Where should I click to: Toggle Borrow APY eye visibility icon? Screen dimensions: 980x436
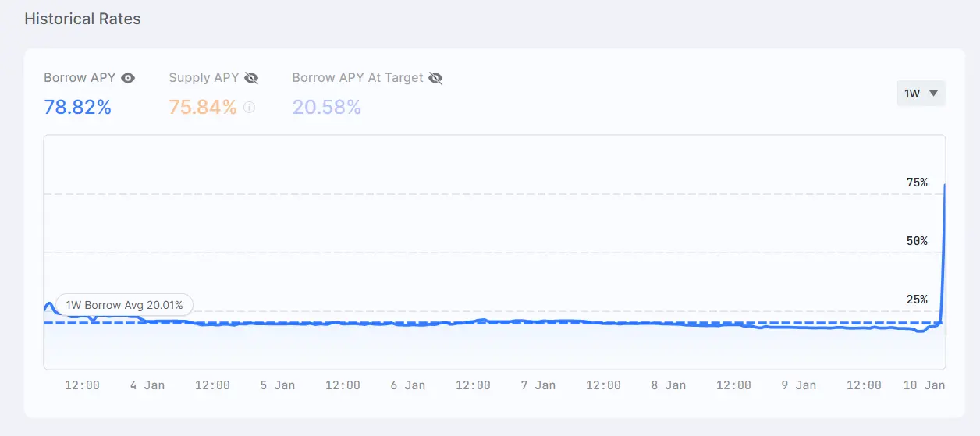pyautogui.click(x=128, y=78)
